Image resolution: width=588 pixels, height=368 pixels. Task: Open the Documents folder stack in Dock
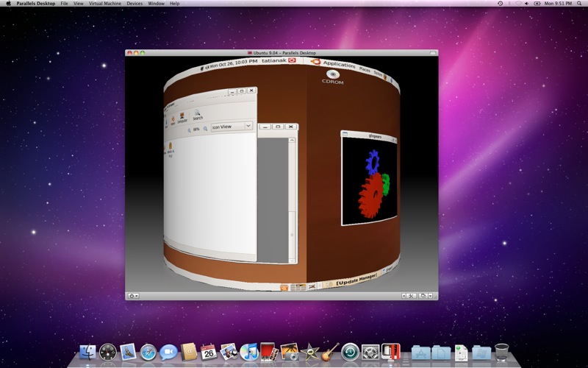coord(441,353)
